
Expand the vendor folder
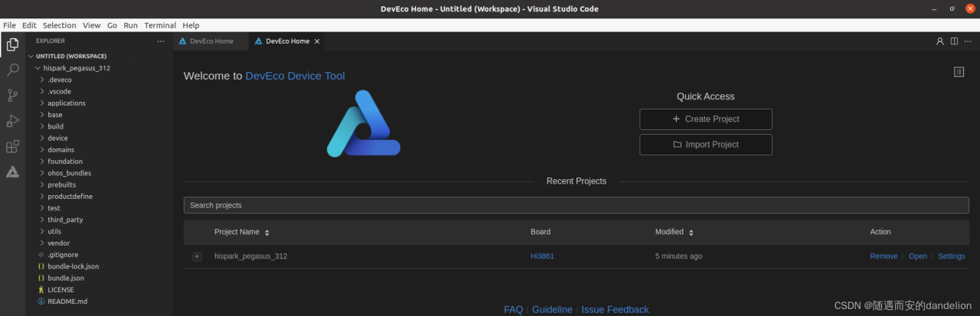click(x=58, y=243)
